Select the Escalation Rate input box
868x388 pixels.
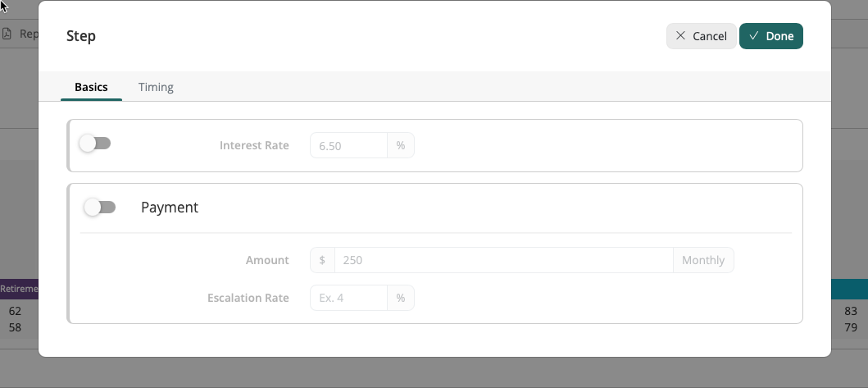[348, 298]
